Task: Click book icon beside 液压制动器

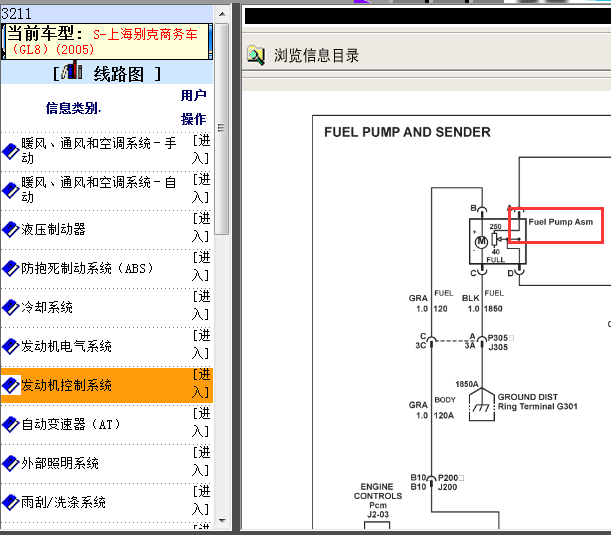Action: click(11, 229)
